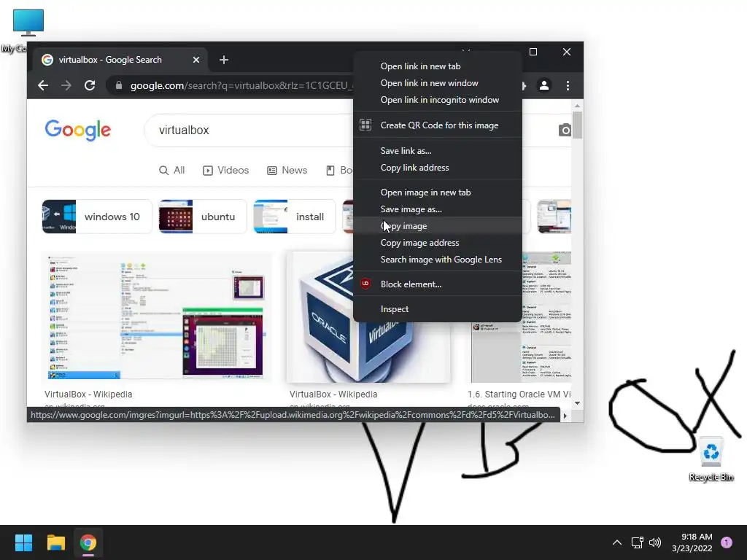The height and width of the screenshot is (560, 747).
Task: Click the status bar URL expand arrow
Action: (565, 416)
